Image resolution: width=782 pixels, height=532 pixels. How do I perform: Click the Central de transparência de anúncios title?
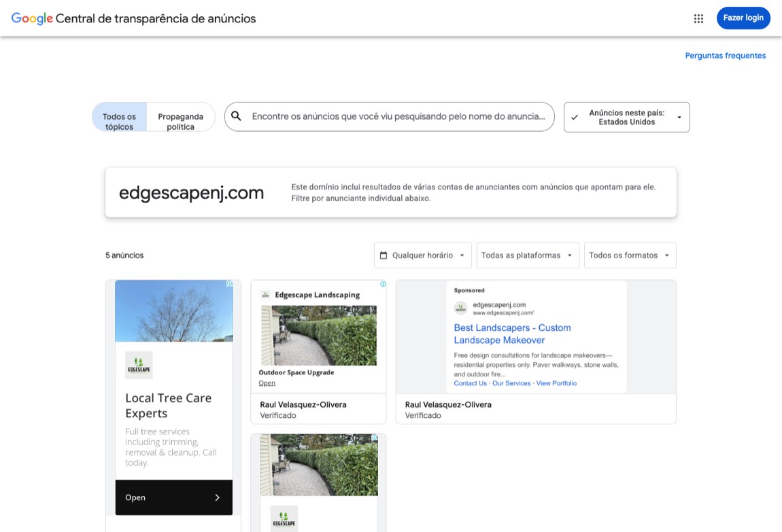156,18
